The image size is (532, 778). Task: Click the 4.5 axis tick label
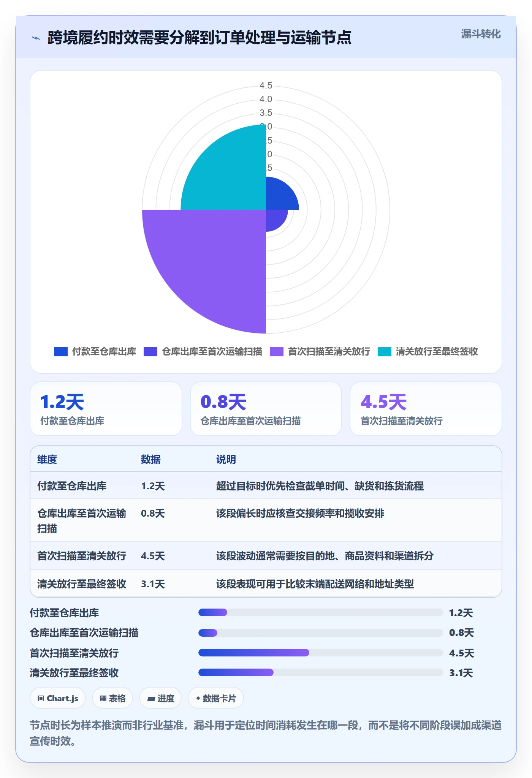coord(266,86)
